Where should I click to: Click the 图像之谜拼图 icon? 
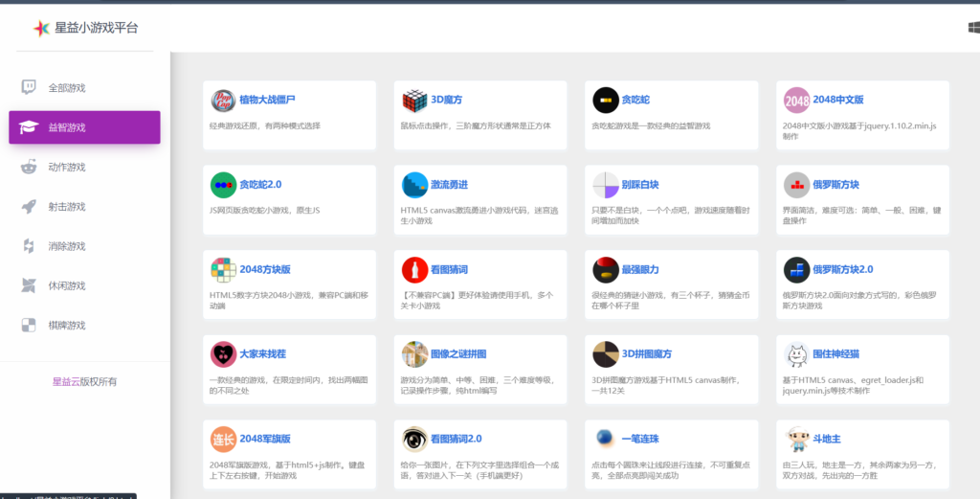(x=414, y=354)
